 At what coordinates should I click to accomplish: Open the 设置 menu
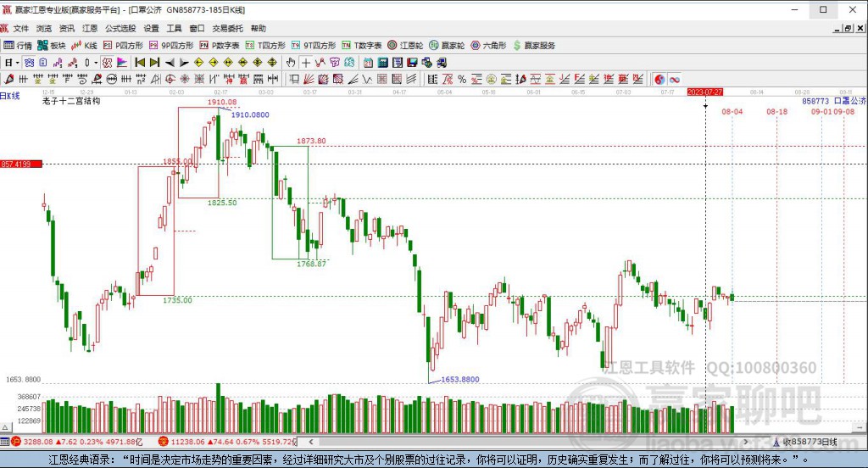[x=151, y=28]
